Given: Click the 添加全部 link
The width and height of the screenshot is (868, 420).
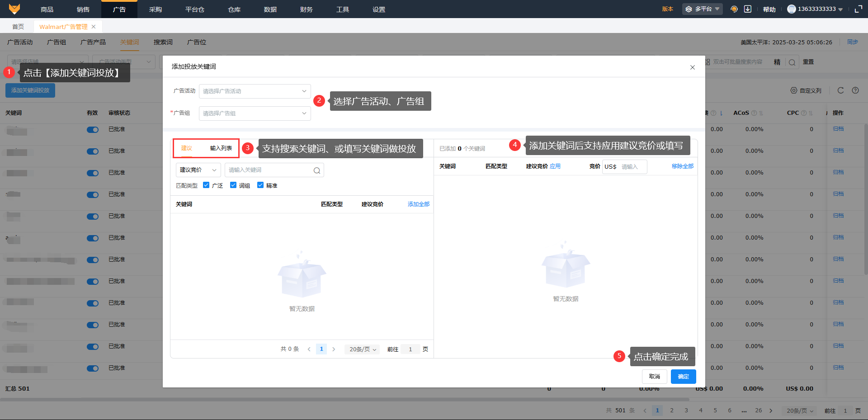Looking at the screenshot, I should (418, 204).
